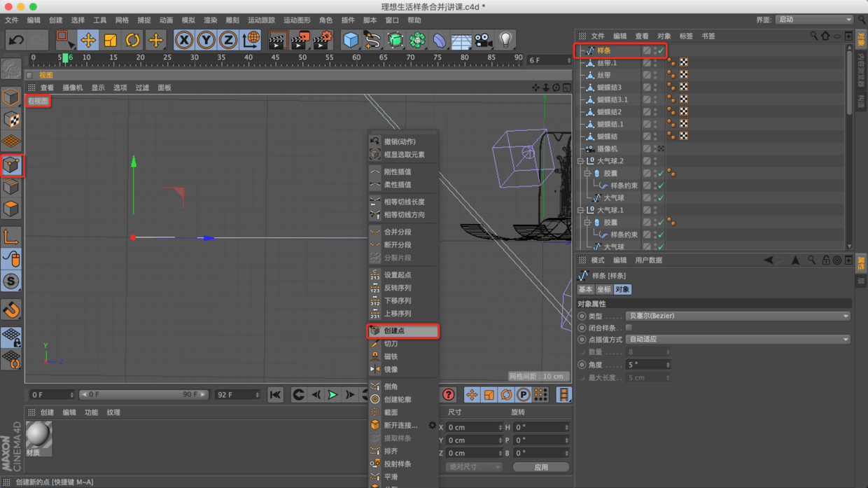Click the coordinate system world icon
The width and height of the screenshot is (868, 488).
coord(251,41)
